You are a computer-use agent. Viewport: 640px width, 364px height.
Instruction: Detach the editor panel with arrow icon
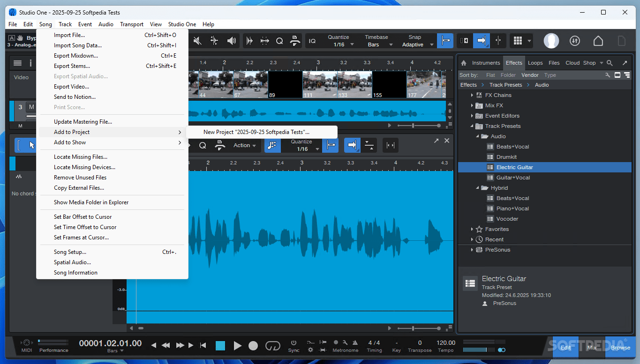pyautogui.click(x=436, y=141)
